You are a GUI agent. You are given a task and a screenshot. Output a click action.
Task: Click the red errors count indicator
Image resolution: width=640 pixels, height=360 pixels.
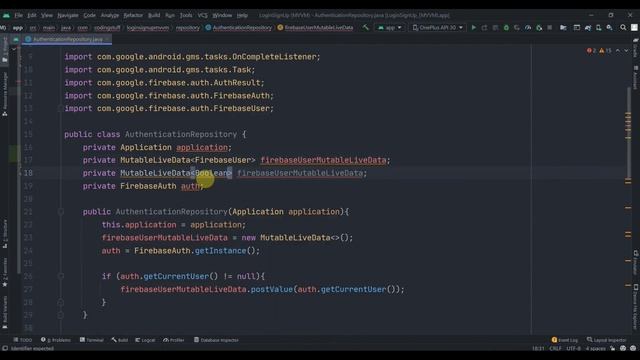[591, 51]
